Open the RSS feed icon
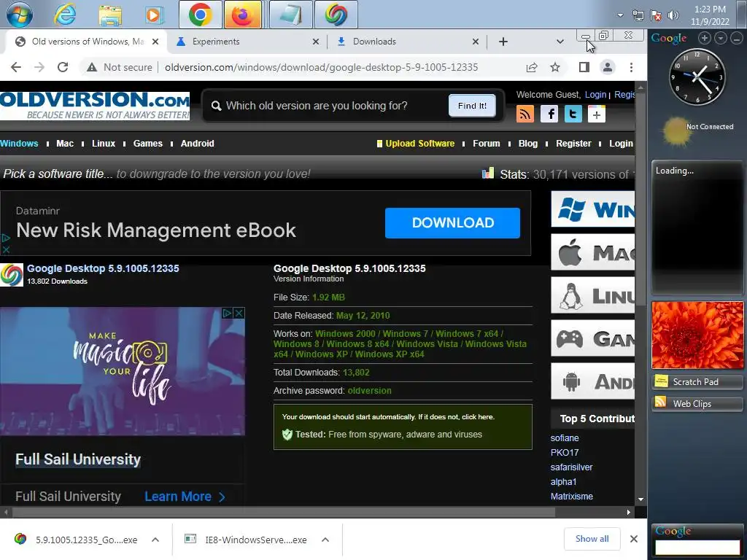The width and height of the screenshot is (747, 560). [525, 114]
